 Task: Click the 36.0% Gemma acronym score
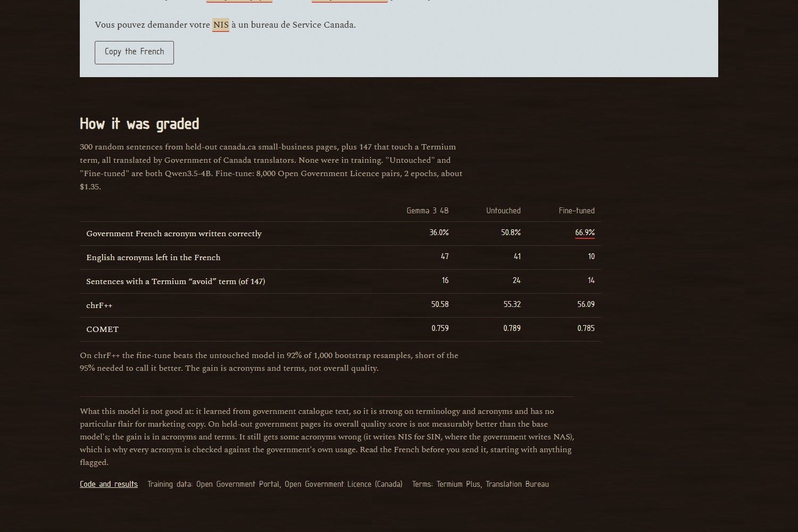click(x=439, y=232)
